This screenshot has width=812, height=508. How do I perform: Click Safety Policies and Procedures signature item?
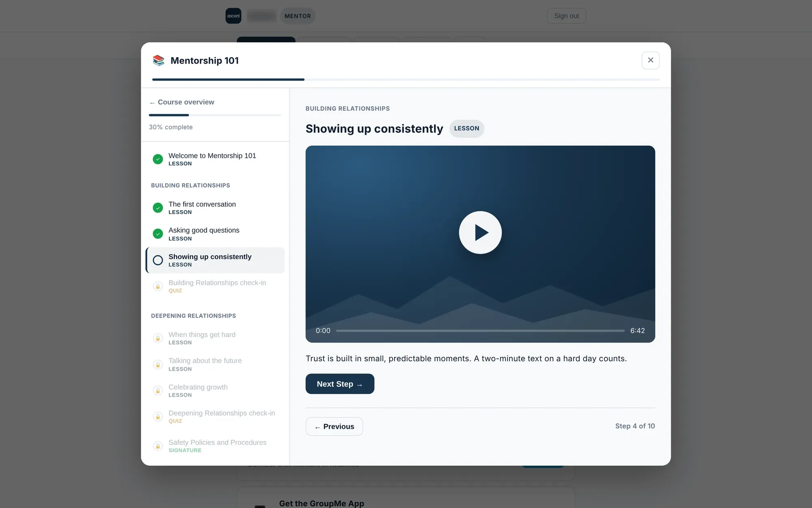[215, 446]
